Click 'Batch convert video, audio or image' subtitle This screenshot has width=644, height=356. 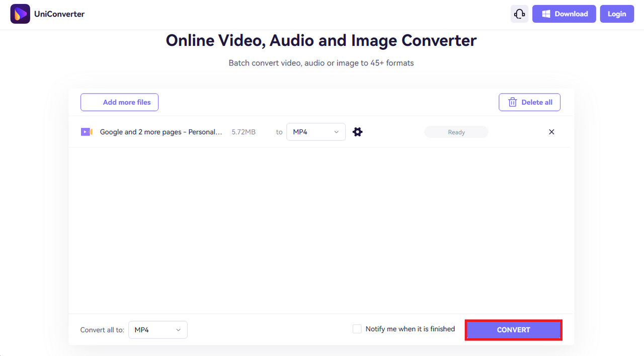pyautogui.click(x=321, y=63)
